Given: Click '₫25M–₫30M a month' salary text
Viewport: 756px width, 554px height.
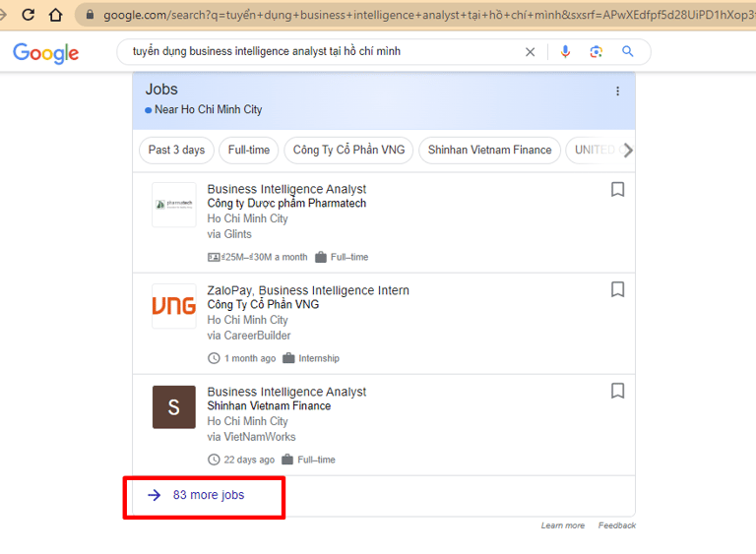Looking at the screenshot, I should click(x=264, y=257).
